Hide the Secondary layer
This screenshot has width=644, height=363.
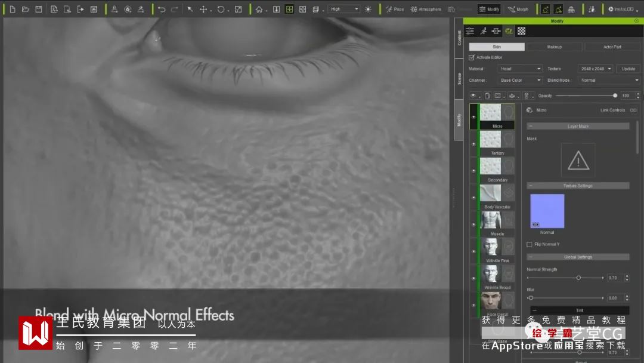(473, 171)
